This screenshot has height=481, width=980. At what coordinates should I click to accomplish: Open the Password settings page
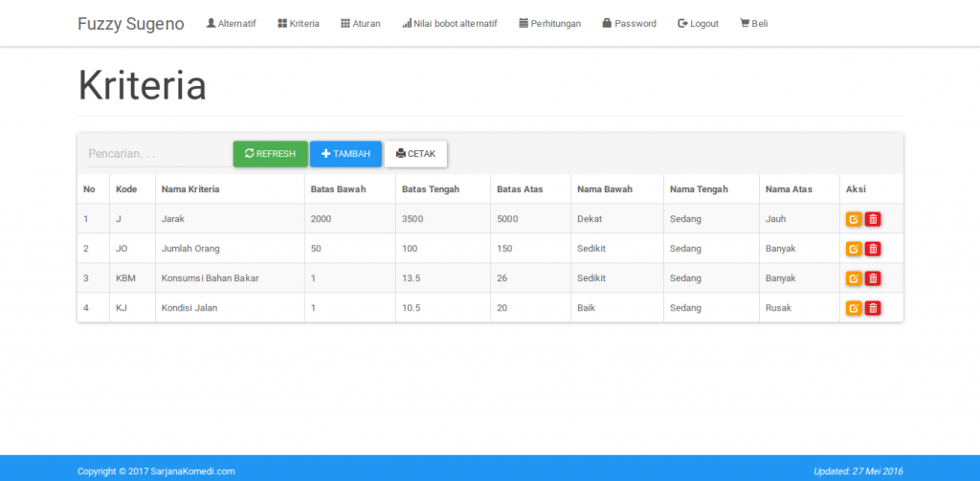coord(629,23)
